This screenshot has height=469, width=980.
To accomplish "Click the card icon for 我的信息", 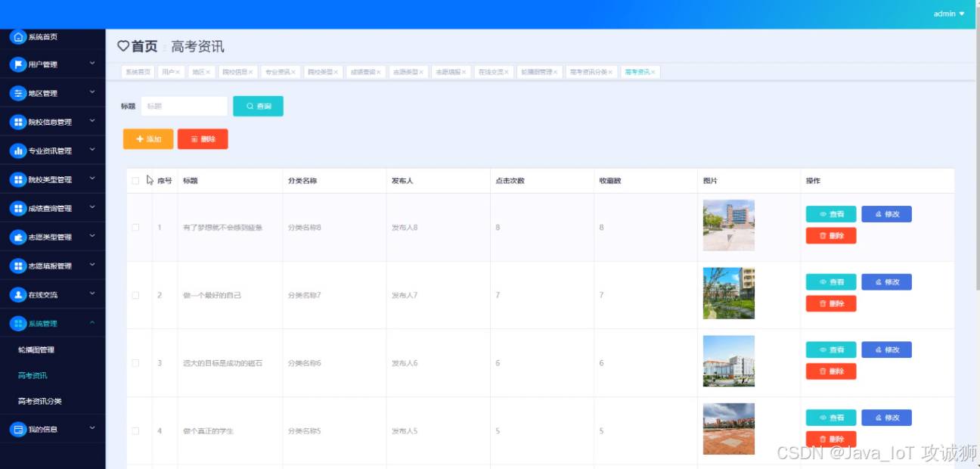I will click(18, 429).
